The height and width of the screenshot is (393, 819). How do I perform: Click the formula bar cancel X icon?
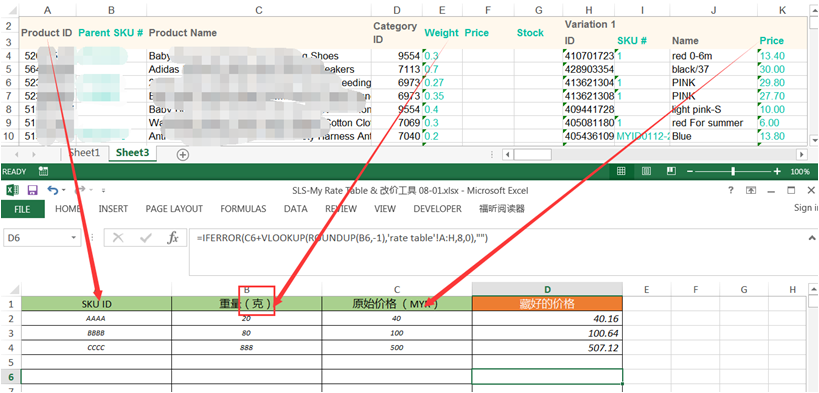click(118, 238)
